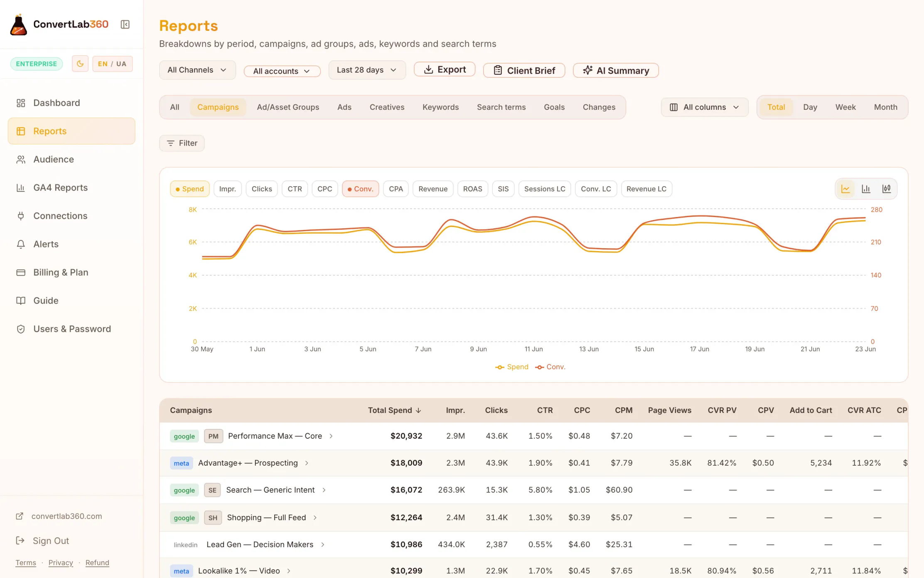This screenshot has height=578, width=924.
Task: Switch language via EN / UA
Action: pos(112,64)
